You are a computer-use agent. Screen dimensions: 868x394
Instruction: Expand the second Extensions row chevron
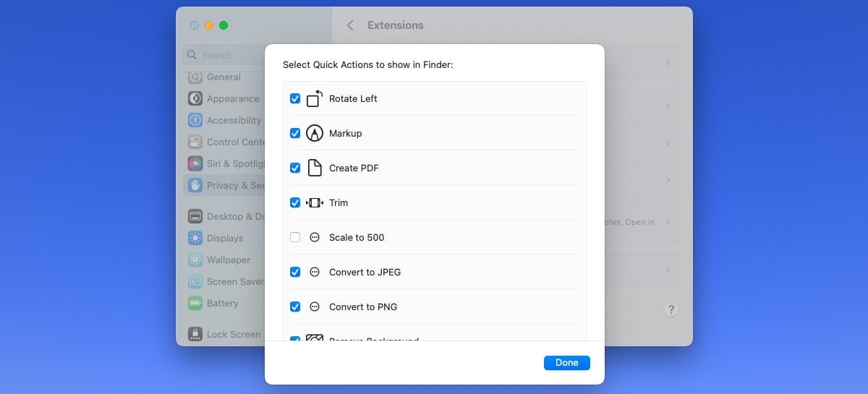[x=668, y=106]
